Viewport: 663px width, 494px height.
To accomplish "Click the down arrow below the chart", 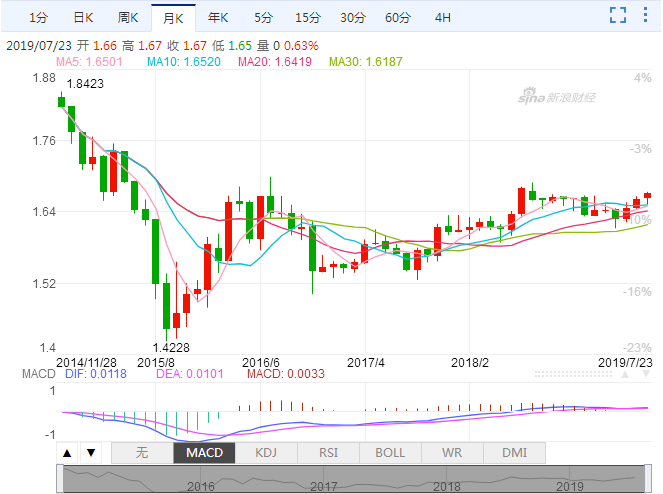I will 91,453.
